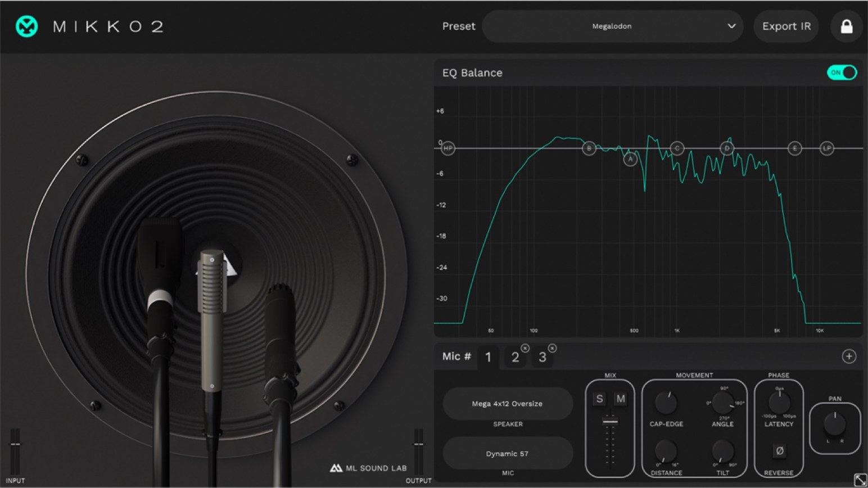
Task: Click the Tilt knob
Action: 723,451
